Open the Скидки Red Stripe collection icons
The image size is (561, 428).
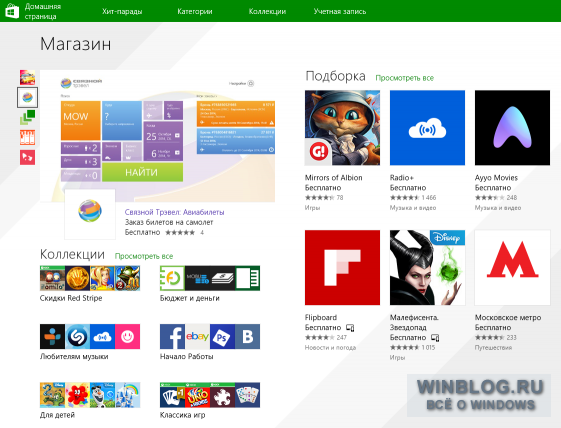point(90,278)
